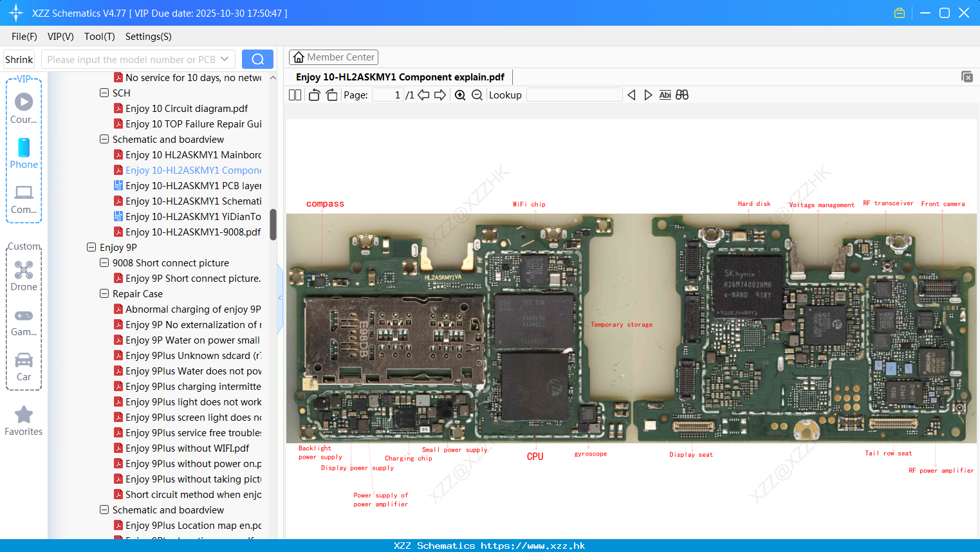Click the yellow briefcase icon in title bar

tap(900, 13)
